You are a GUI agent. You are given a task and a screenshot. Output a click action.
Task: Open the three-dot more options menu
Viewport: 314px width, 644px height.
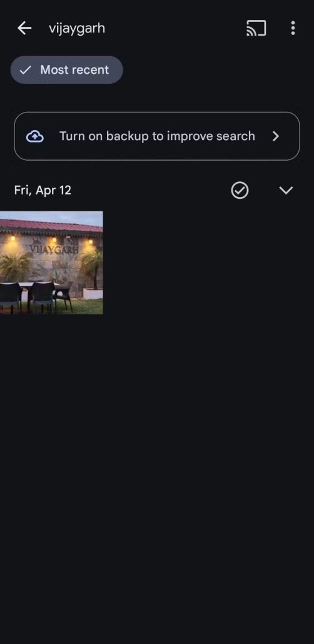click(x=293, y=28)
